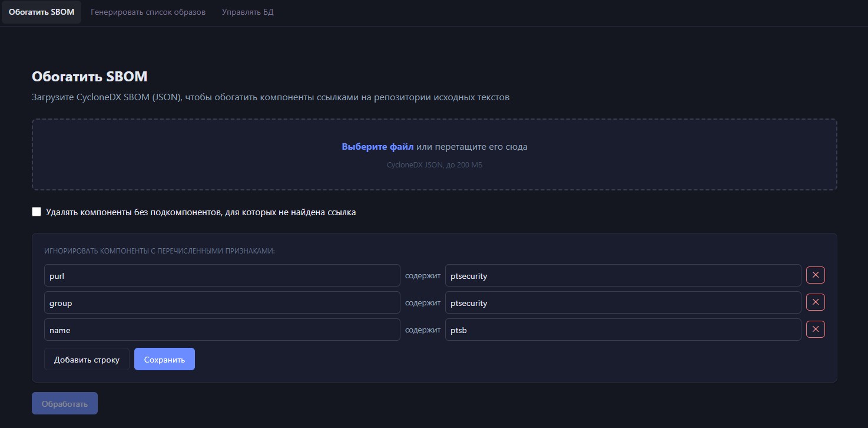Click the Добавить строку button

tap(87, 360)
